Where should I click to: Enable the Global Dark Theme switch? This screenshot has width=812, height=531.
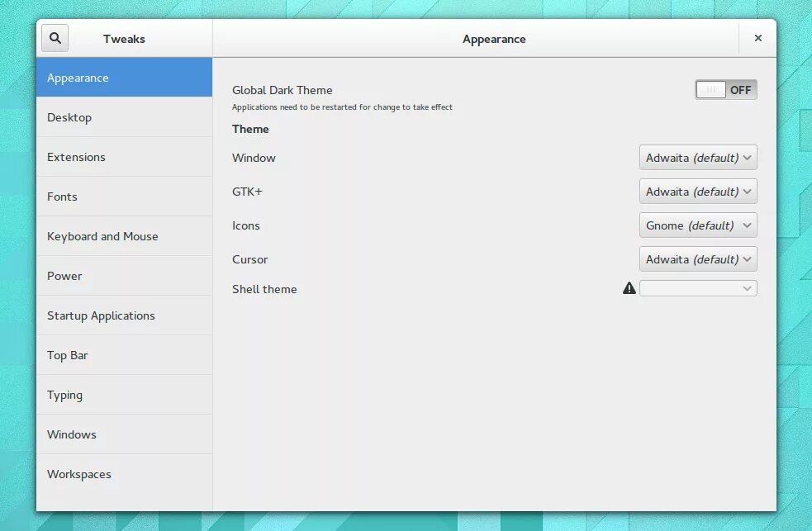pyautogui.click(x=725, y=89)
